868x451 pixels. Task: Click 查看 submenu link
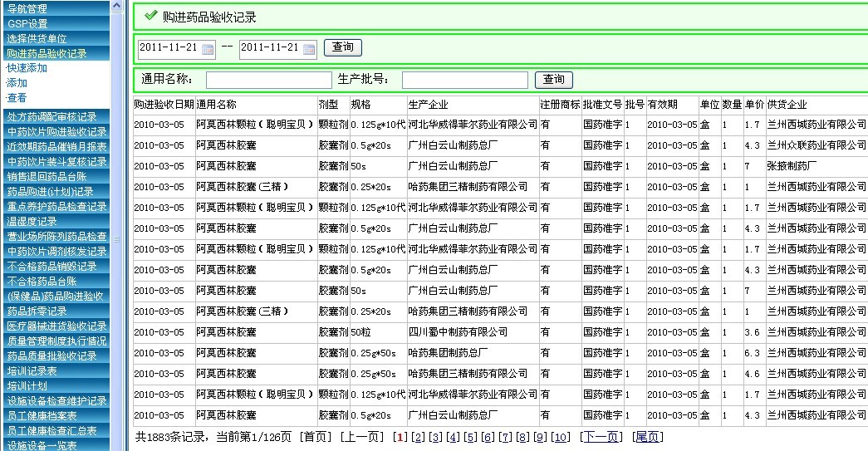pos(17,98)
